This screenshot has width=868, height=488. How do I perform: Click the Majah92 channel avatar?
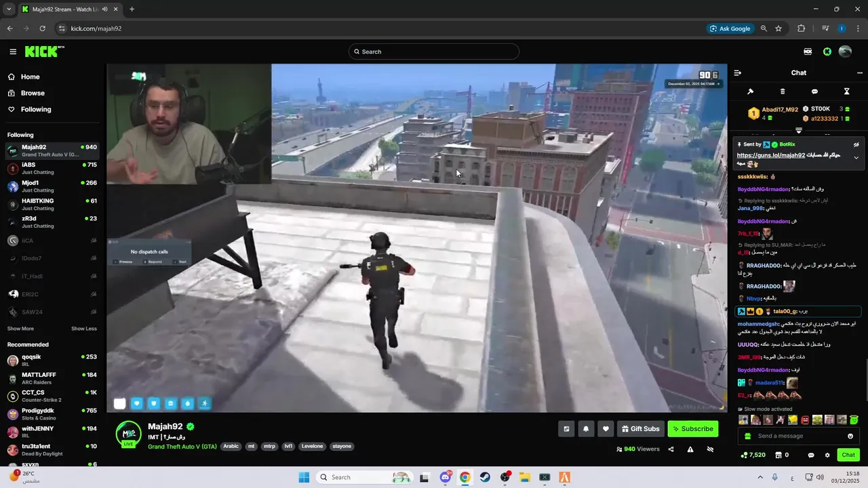click(129, 433)
